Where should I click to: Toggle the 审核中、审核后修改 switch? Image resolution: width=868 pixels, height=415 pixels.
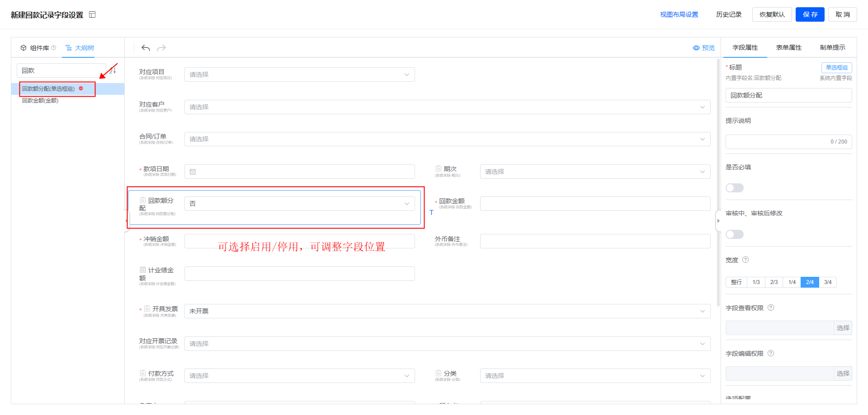(734, 234)
